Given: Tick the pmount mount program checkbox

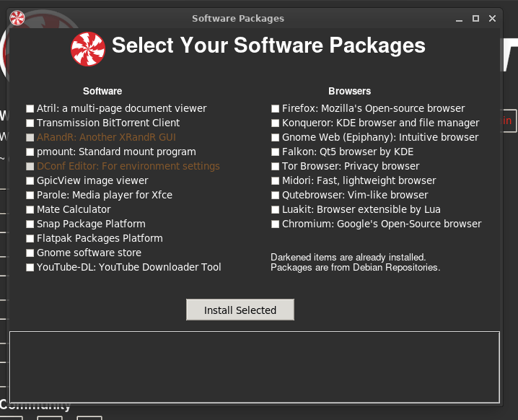Looking at the screenshot, I should pyautogui.click(x=30, y=152).
